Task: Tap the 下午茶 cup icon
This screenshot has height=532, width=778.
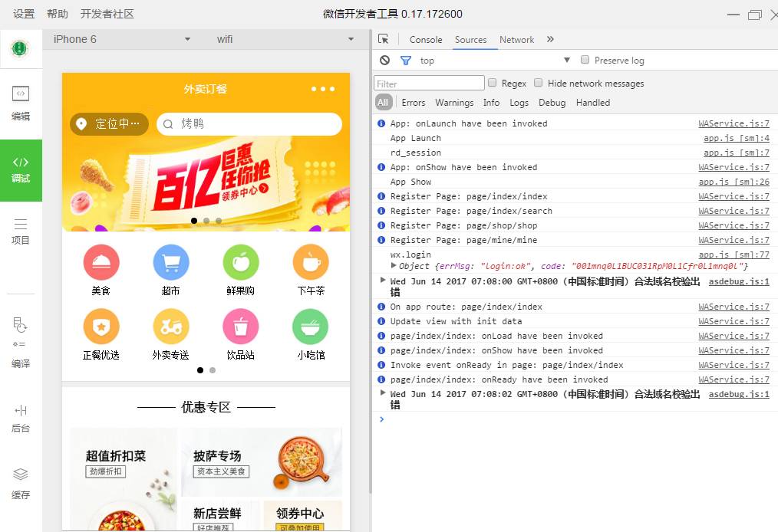Action: (x=311, y=262)
